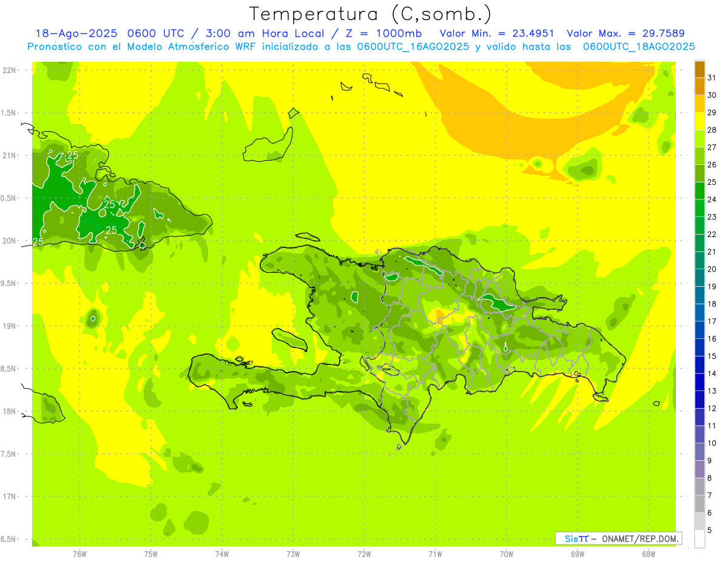This screenshot has height=562, width=728.
Task: Click the colorbar value "28"
Action: [x=712, y=130]
